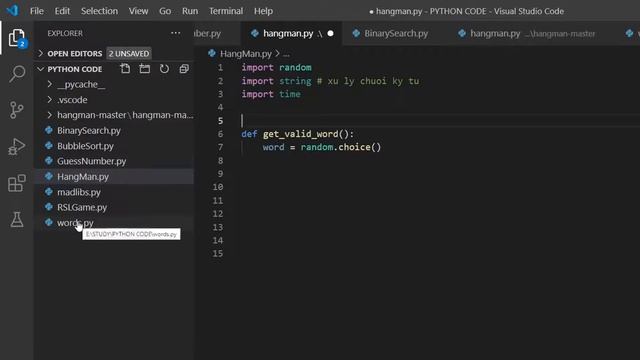Open BinarySearch.py from the explorer
Viewport: 640px width, 360px height.
pos(89,131)
